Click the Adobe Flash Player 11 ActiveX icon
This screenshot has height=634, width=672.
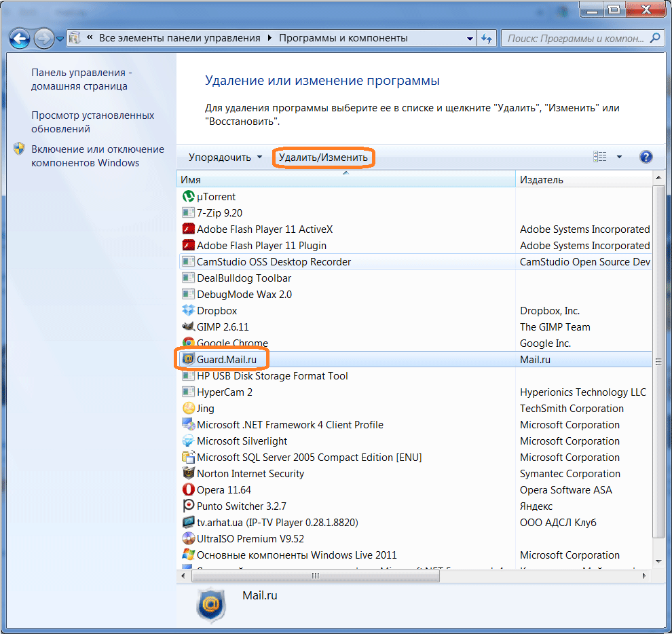tap(188, 229)
